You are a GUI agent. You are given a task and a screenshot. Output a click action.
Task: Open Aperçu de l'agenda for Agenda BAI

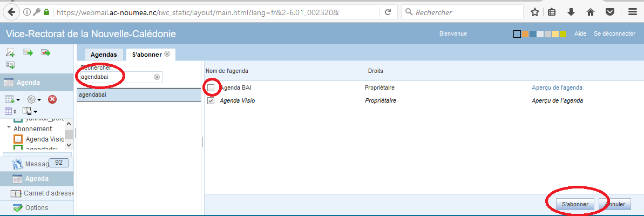pos(557,87)
